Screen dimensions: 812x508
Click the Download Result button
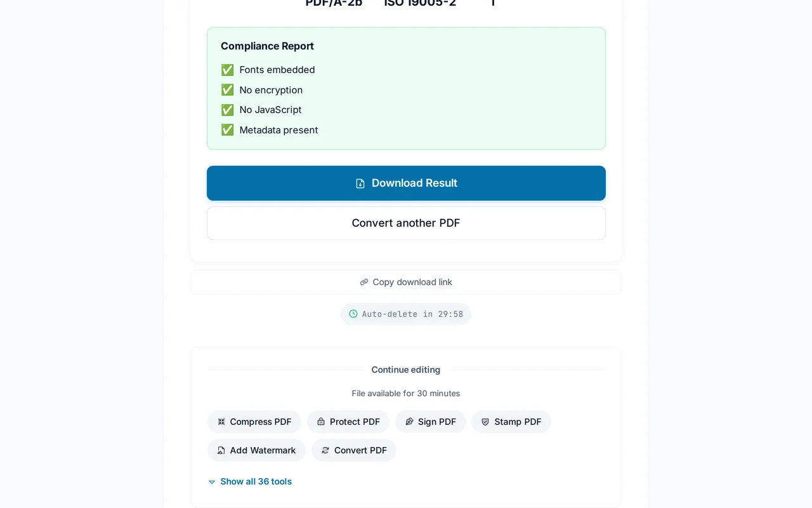tap(406, 183)
